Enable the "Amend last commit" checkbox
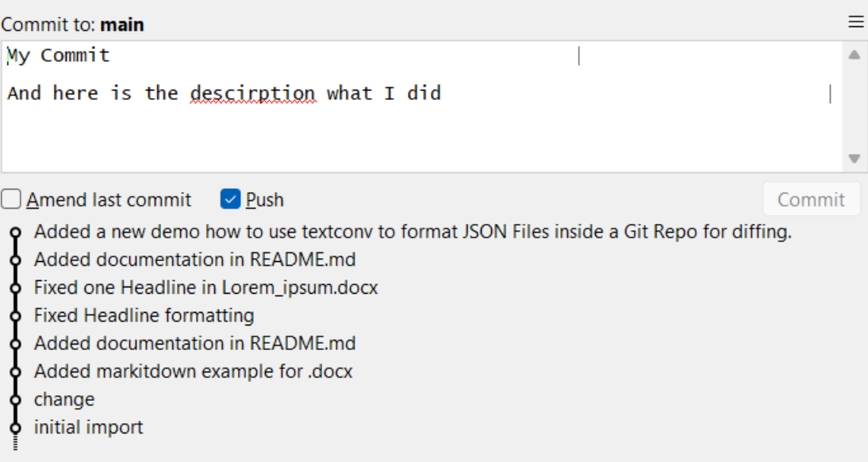The height and width of the screenshot is (462, 868). 11,199
